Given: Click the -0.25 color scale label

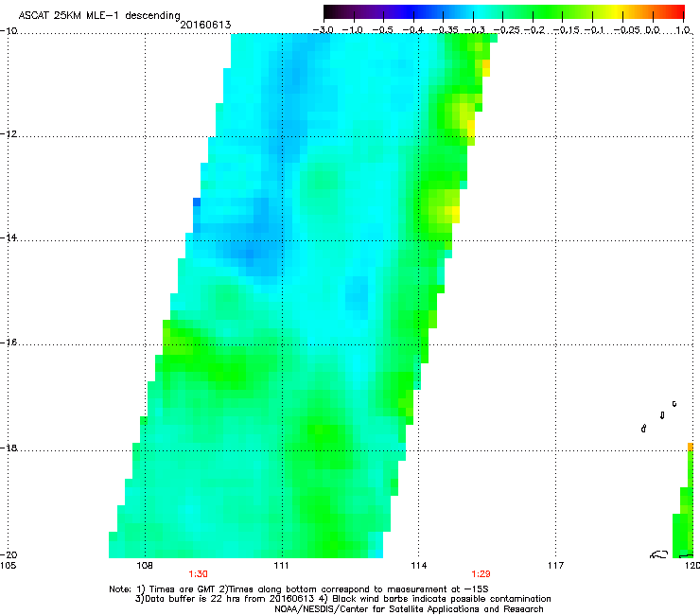Looking at the screenshot, I should (x=507, y=30).
